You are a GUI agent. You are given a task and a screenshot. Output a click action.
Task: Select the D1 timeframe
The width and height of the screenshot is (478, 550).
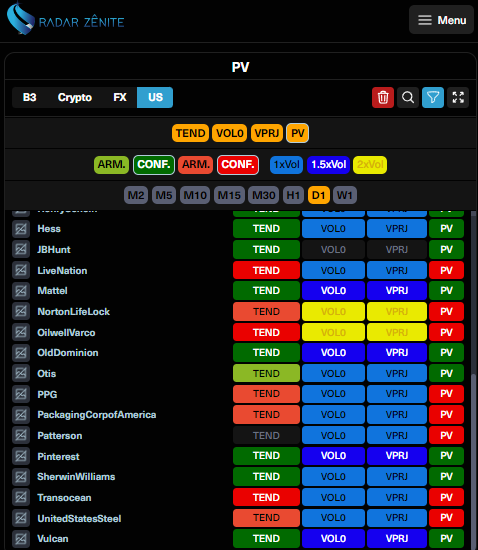click(319, 195)
